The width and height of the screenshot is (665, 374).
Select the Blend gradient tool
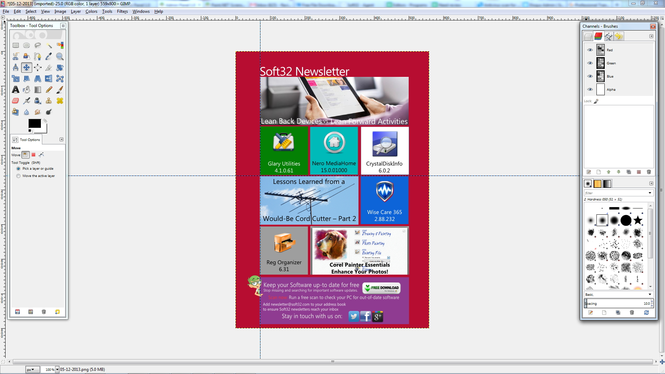(x=38, y=89)
